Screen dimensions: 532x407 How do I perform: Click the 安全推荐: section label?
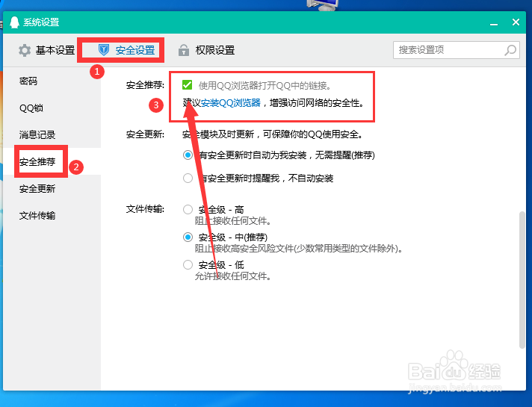pyautogui.click(x=145, y=85)
